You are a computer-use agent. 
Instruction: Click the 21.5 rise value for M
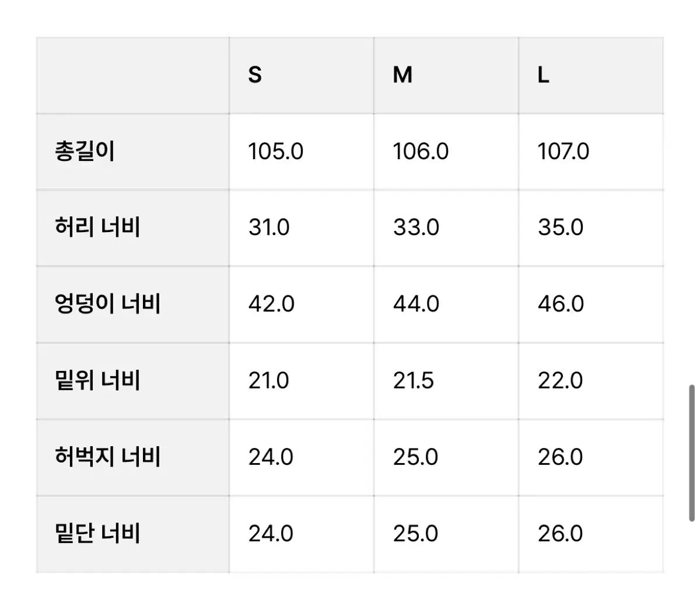tap(413, 381)
